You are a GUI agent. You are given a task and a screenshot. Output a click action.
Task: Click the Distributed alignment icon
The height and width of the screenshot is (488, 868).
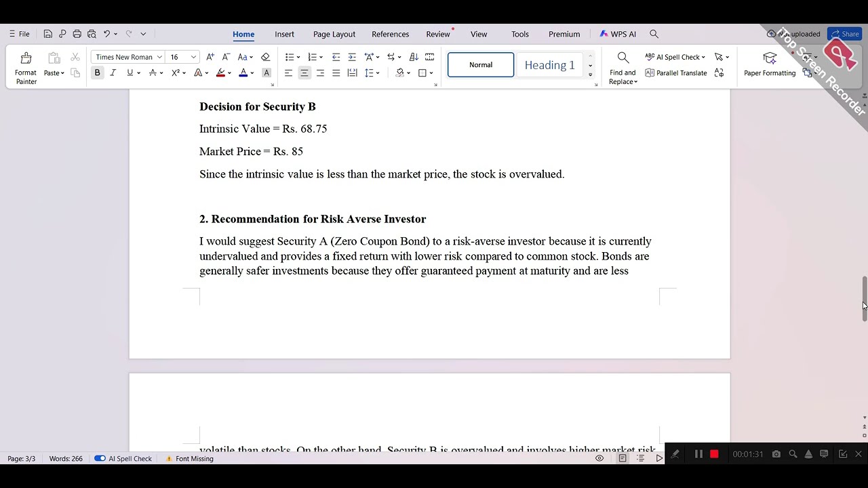coord(352,73)
